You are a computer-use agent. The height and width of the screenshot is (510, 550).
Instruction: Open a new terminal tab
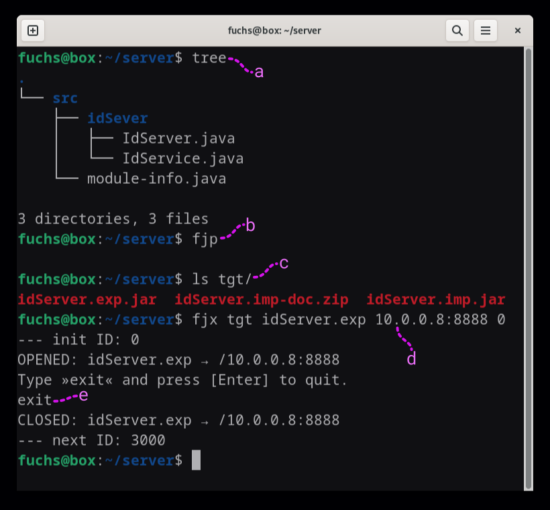tap(33, 31)
